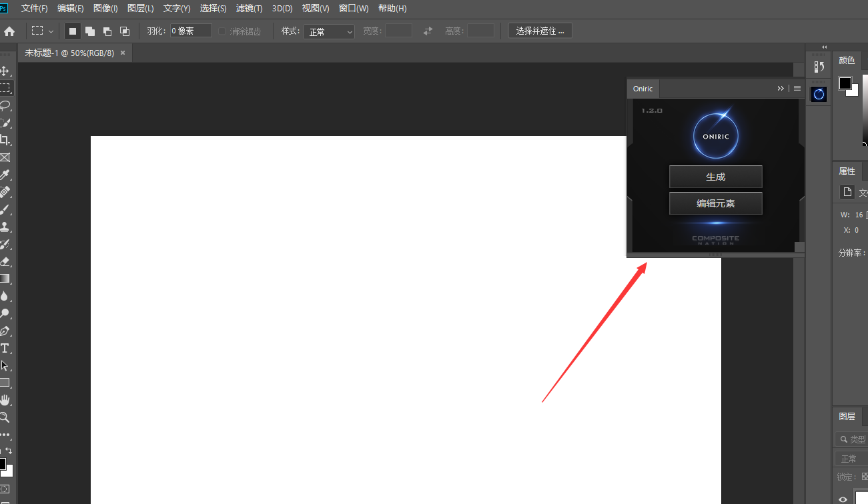Open the 样式 dropdown showing 正常
The image size is (868, 504).
click(x=329, y=31)
